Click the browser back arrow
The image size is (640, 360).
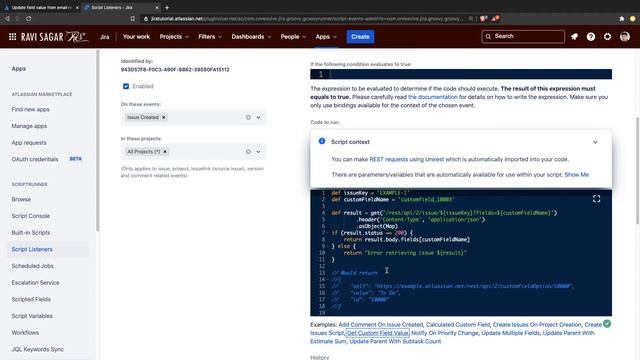tap(7, 18)
